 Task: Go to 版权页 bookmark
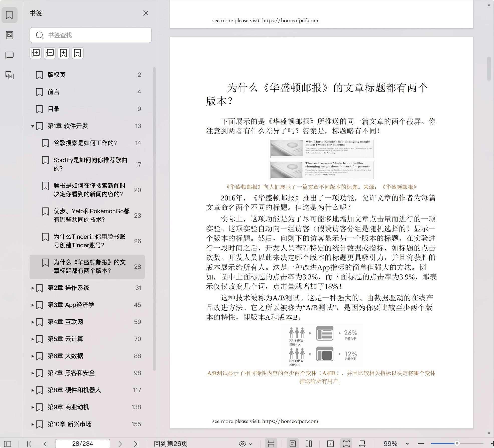[87, 75]
